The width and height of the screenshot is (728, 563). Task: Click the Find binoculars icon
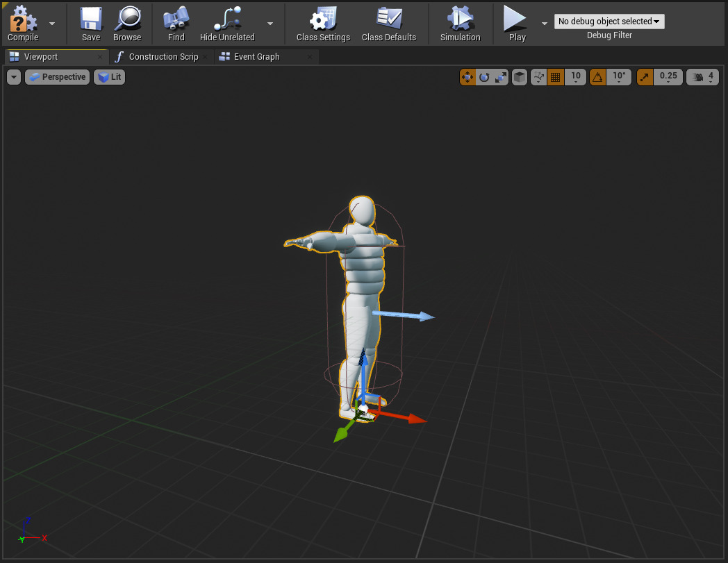coord(176,19)
